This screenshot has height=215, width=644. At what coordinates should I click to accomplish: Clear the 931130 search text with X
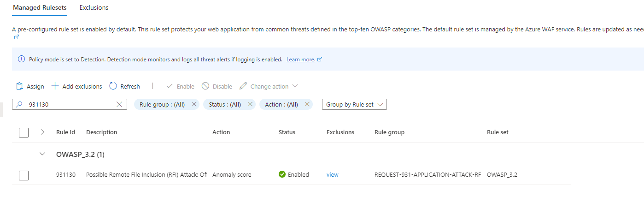(120, 105)
